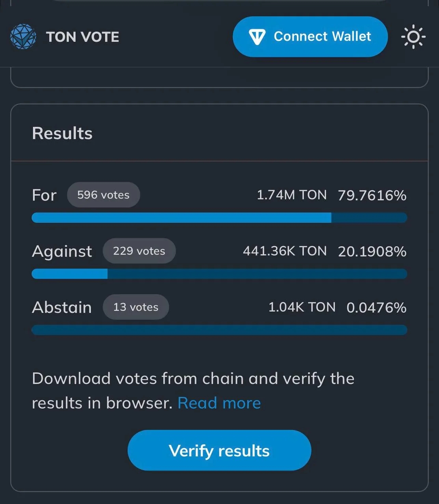
Task: Click the Abstain result progress bar
Action: (219, 330)
